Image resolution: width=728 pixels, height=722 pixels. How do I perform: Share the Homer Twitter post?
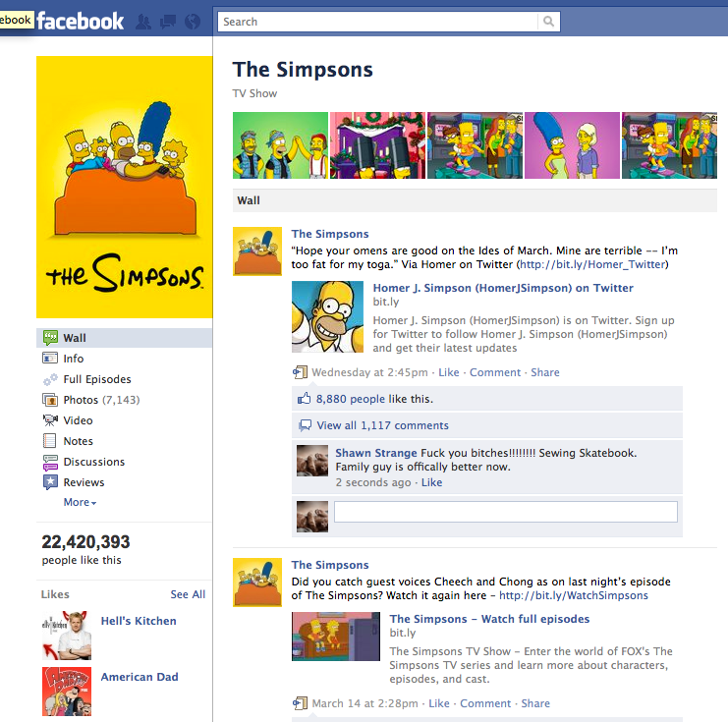[x=545, y=372]
